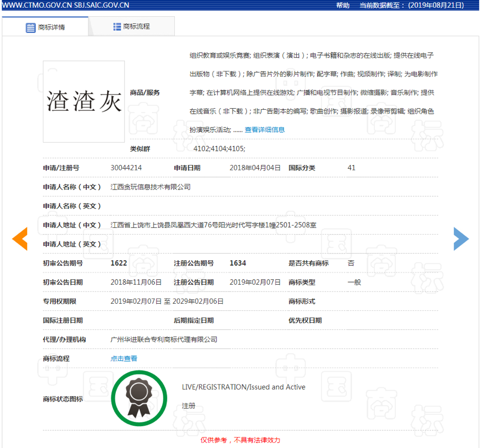The height and width of the screenshot is (448, 481).
Task: Click the international class value 41
Action: pyautogui.click(x=351, y=168)
